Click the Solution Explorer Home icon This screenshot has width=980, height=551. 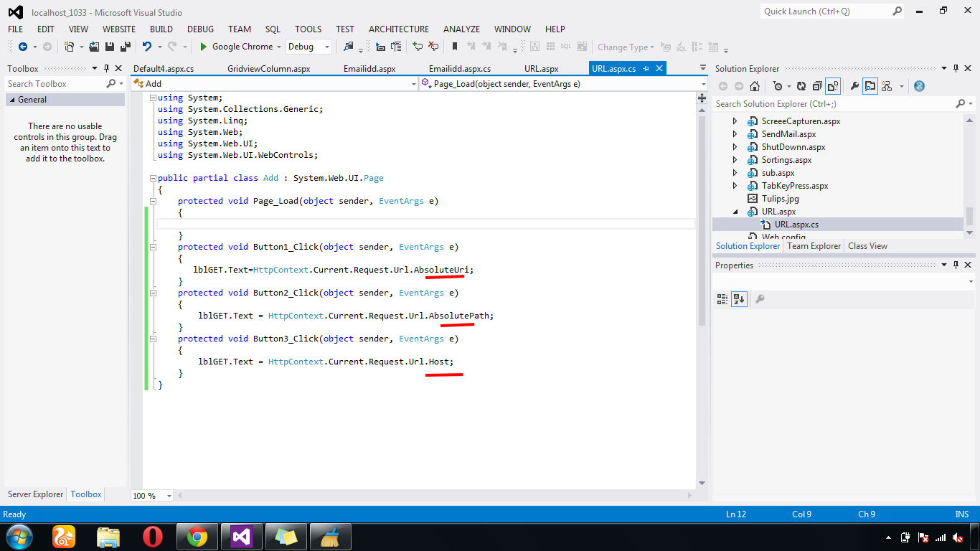point(755,86)
